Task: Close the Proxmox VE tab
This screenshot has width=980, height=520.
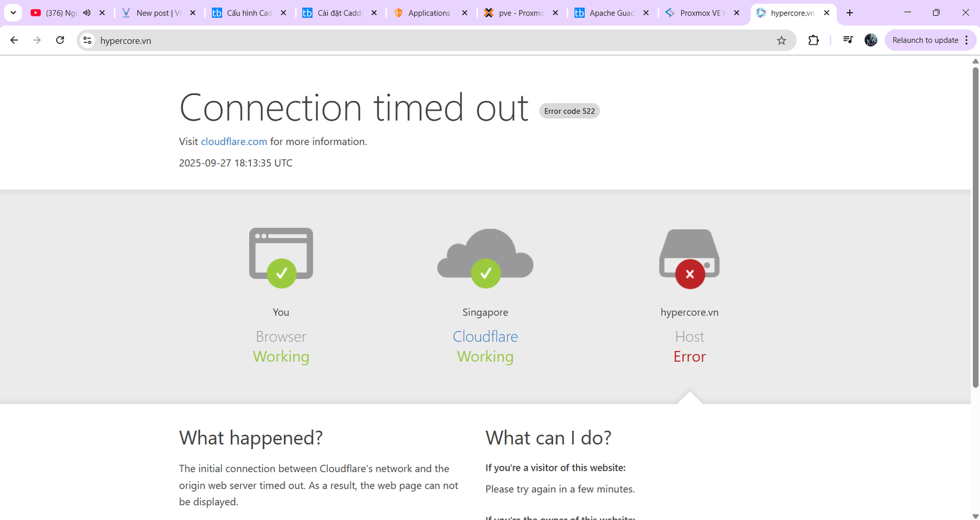Action: pos(736,13)
